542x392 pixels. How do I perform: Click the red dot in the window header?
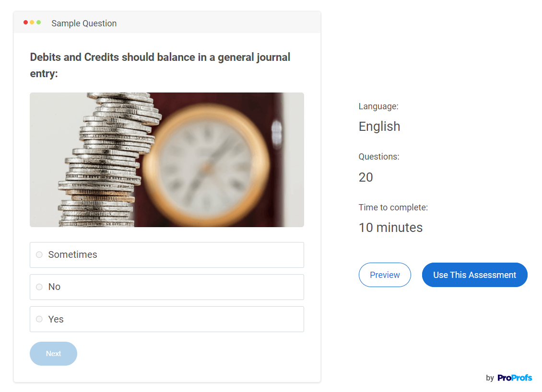(x=25, y=23)
